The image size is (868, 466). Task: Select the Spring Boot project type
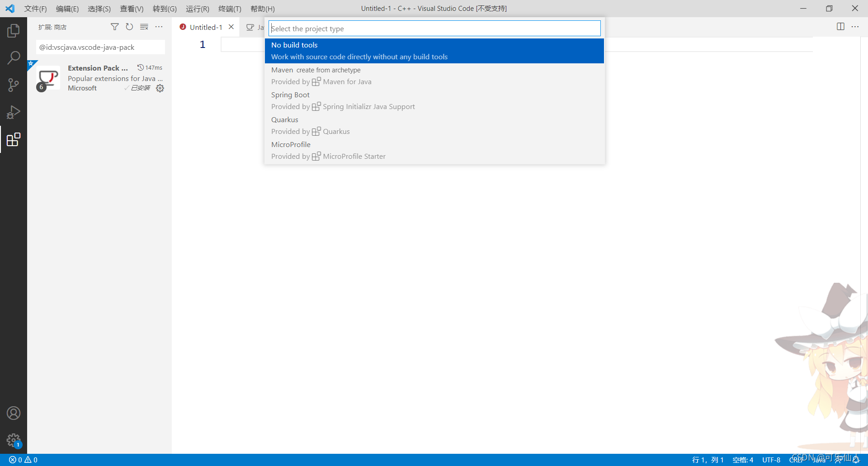coord(434,100)
